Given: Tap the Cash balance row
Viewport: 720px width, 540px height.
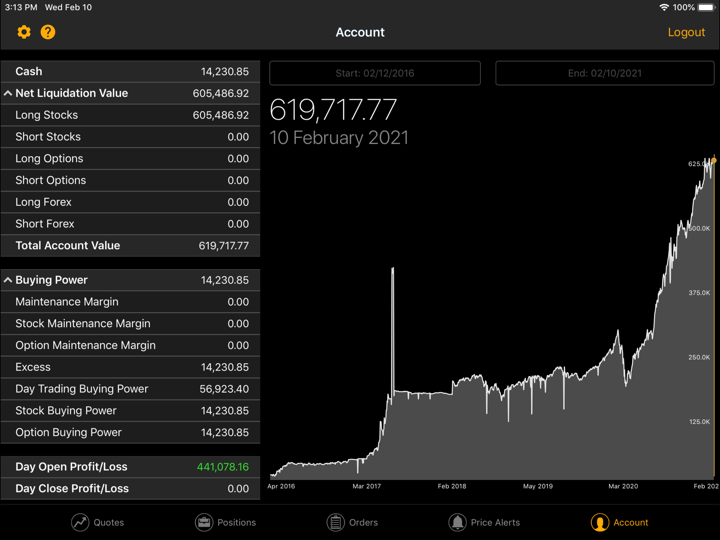Looking at the screenshot, I should click(x=130, y=71).
